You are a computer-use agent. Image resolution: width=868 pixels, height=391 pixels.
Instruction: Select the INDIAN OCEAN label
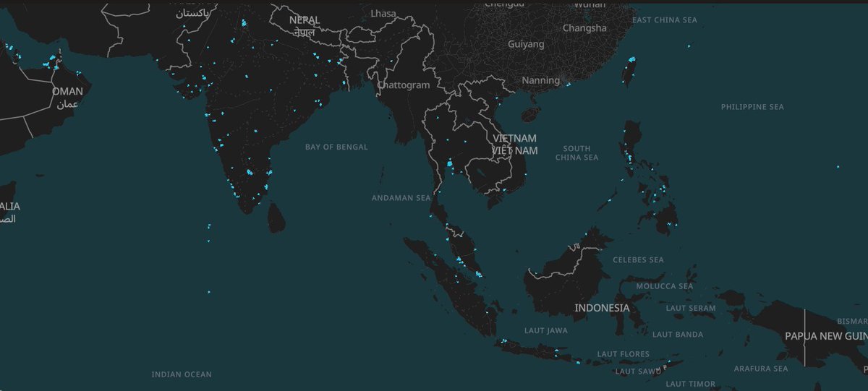pyautogui.click(x=182, y=374)
